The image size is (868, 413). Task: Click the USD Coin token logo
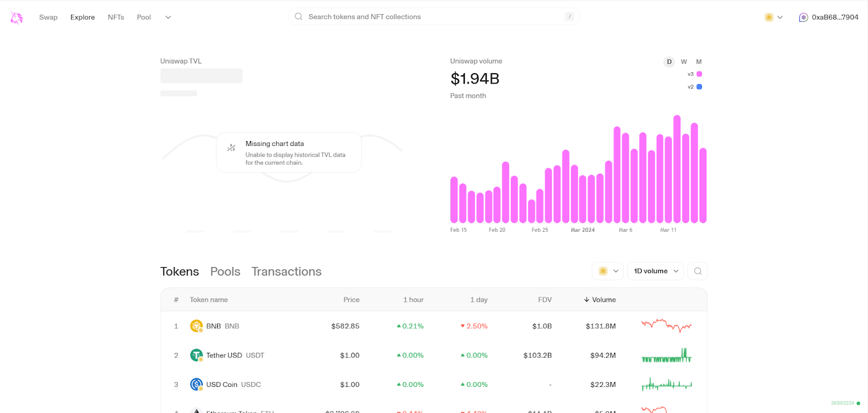pos(196,385)
